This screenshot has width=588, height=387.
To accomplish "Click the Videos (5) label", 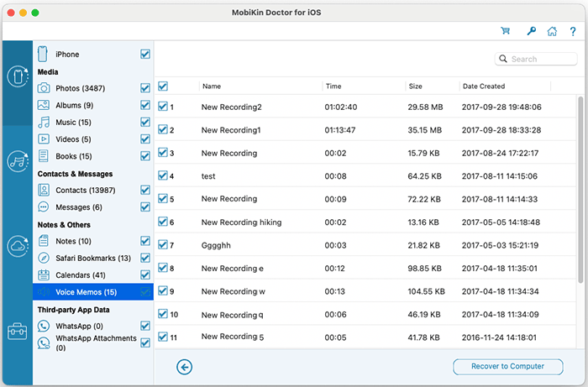I will (x=73, y=139).
